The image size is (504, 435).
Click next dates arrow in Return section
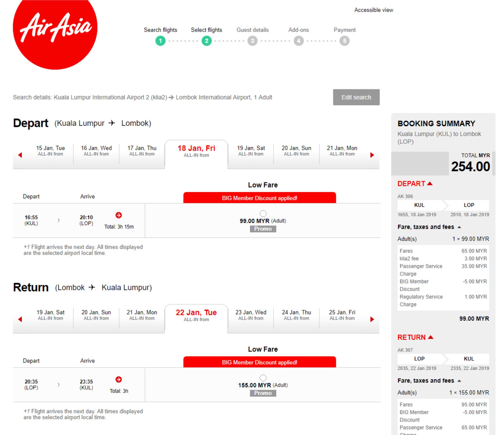(372, 319)
